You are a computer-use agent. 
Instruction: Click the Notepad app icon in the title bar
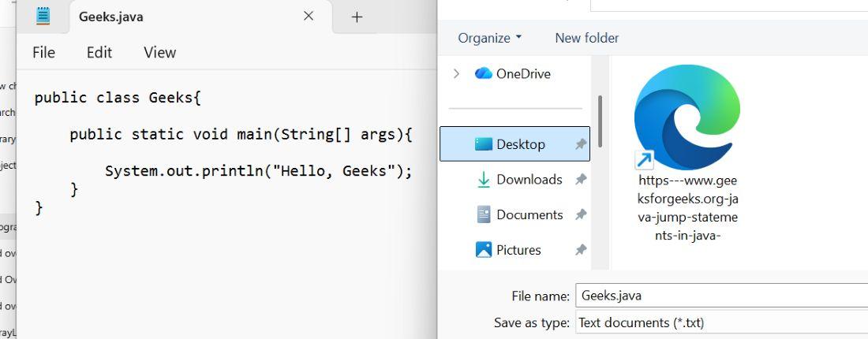pos(43,16)
